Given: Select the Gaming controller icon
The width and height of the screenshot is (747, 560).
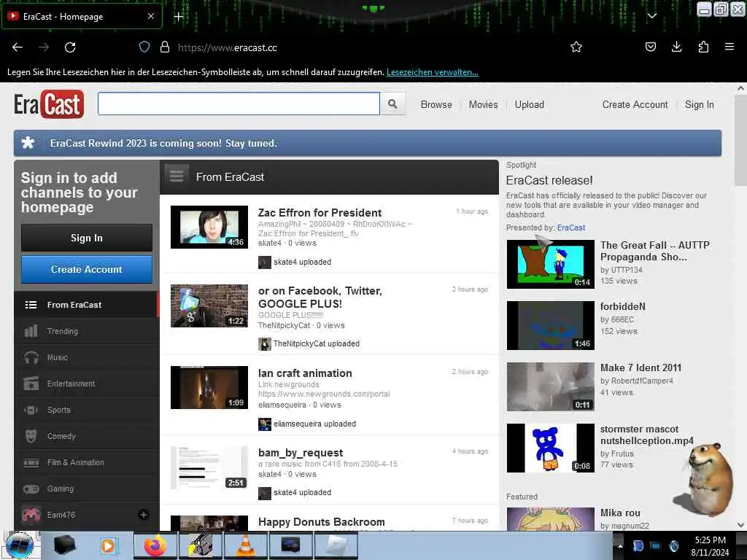Looking at the screenshot, I should click(31, 489).
